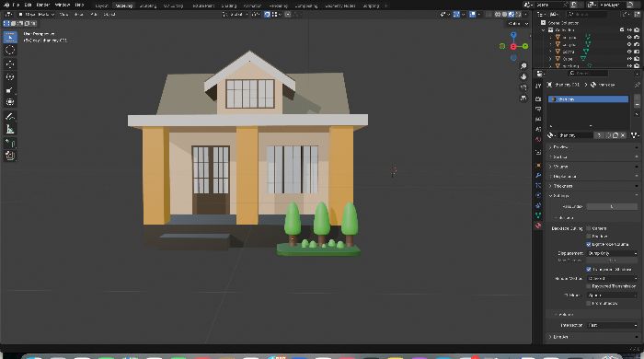The width and height of the screenshot is (644, 359).
Task: Click the zoom magnifier viewport gizmo
Action: (x=523, y=66)
